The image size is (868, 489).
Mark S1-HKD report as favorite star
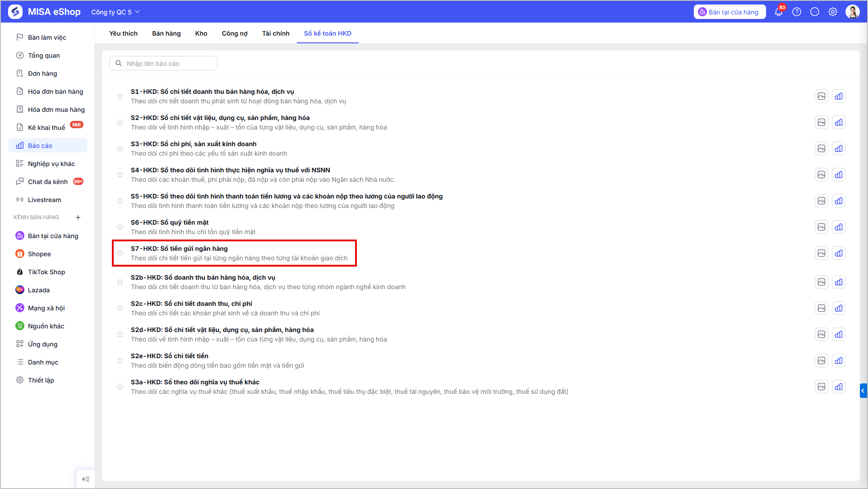tap(120, 96)
